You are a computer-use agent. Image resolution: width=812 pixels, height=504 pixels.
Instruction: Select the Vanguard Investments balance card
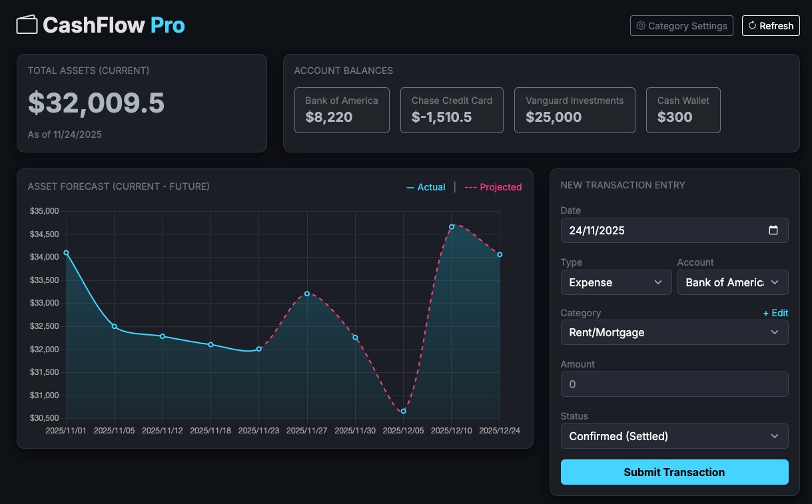575,110
